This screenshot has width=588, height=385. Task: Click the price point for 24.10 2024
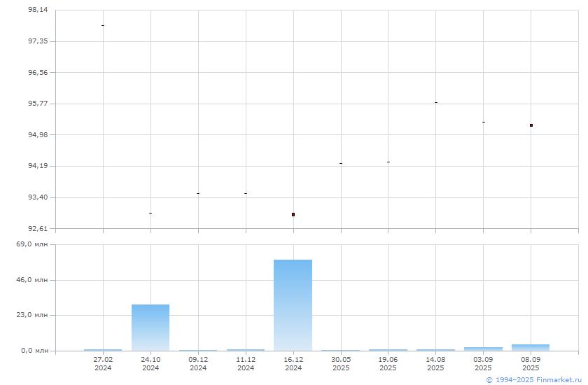150,213
